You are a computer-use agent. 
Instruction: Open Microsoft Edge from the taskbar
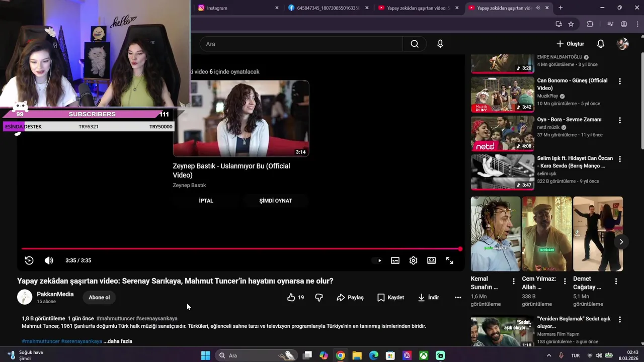(x=373, y=355)
